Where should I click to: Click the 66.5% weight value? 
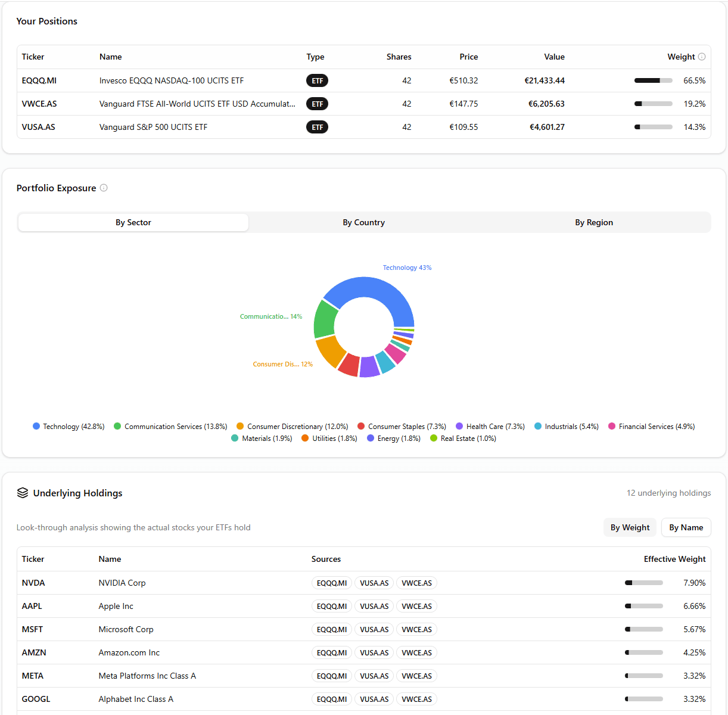[695, 80]
